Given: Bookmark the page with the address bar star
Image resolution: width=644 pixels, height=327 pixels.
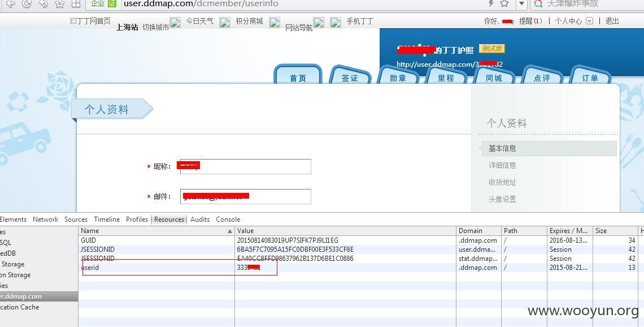Looking at the screenshot, I should click(x=505, y=3).
